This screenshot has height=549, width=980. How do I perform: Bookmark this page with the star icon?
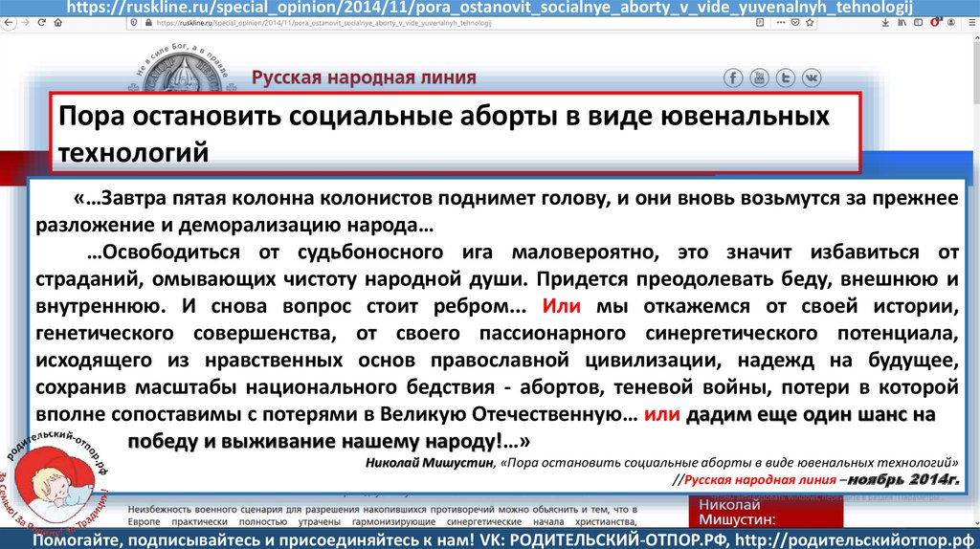point(810,23)
